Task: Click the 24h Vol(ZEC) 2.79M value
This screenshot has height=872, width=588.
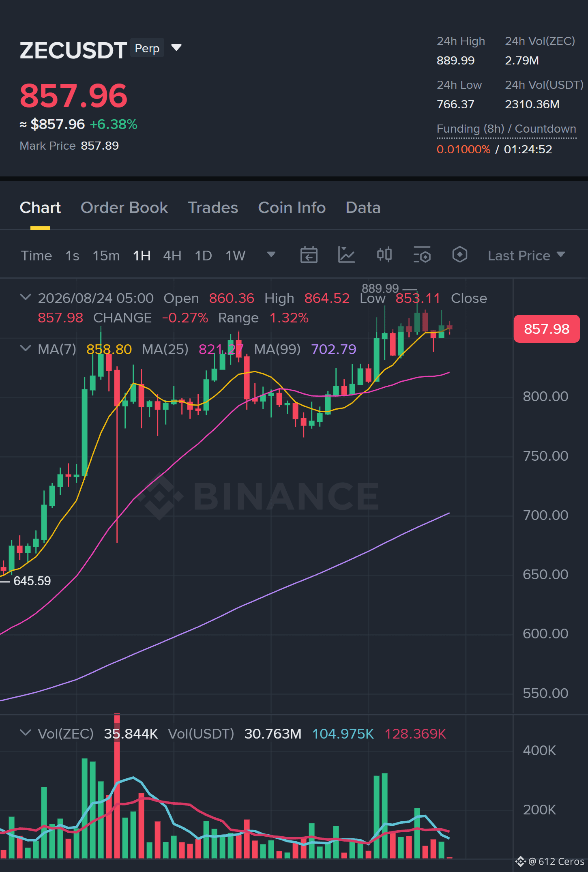Action: point(522,60)
